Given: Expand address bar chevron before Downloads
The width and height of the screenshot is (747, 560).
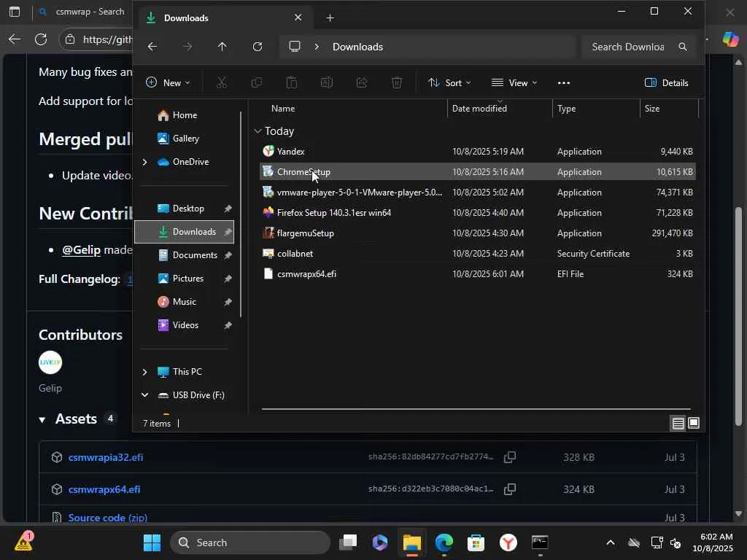Looking at the screenshot, I should (317, 47).
